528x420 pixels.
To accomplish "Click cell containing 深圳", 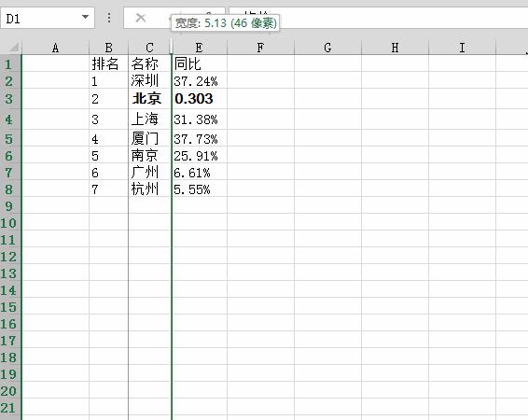I will coord(150,80).
